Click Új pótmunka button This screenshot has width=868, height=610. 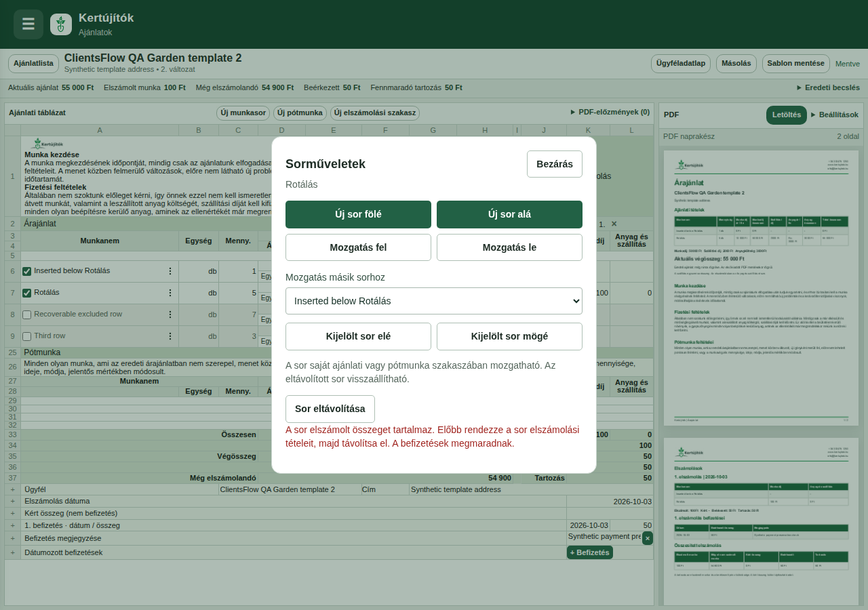pyautogui.click(x=300, y=113)
